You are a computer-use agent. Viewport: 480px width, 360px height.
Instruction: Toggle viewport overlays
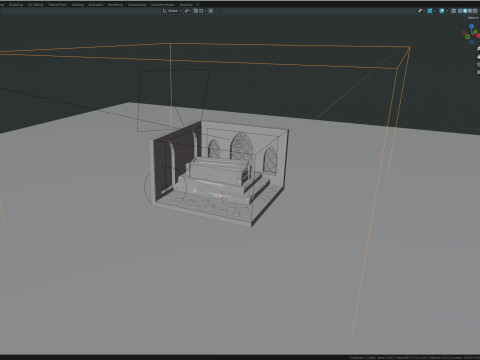pyautogui.click(x=442, y=11)
